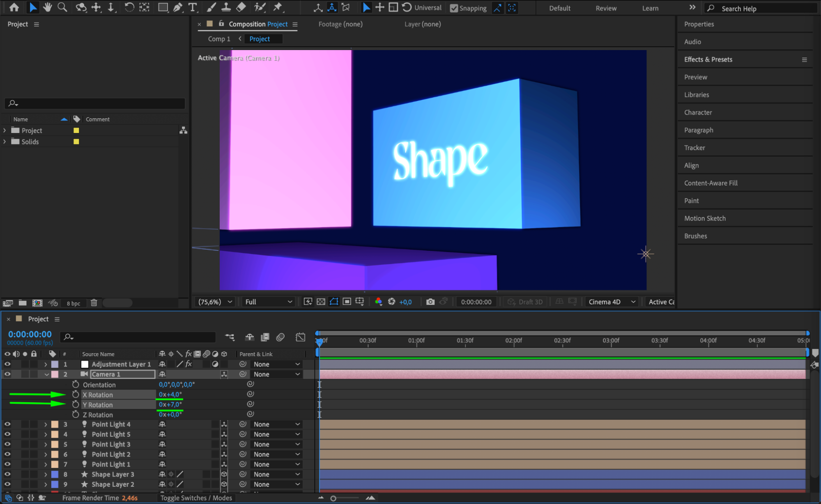Click the Home icon in toolbar

pos(14,7)
